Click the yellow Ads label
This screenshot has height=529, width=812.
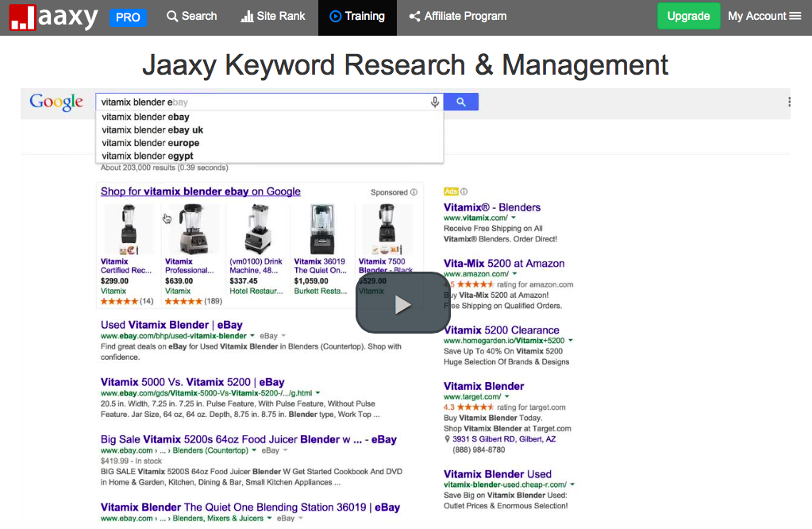(451, 191)
